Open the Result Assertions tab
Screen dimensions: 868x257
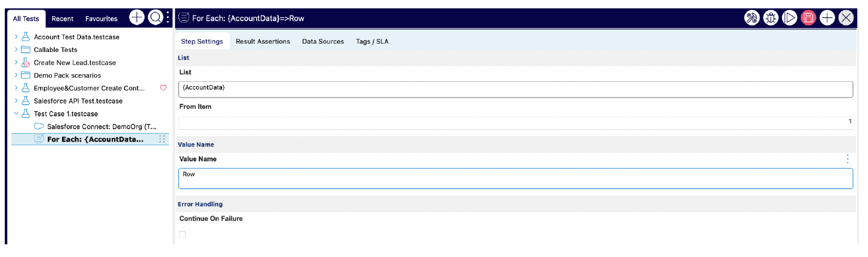point(263,41)
